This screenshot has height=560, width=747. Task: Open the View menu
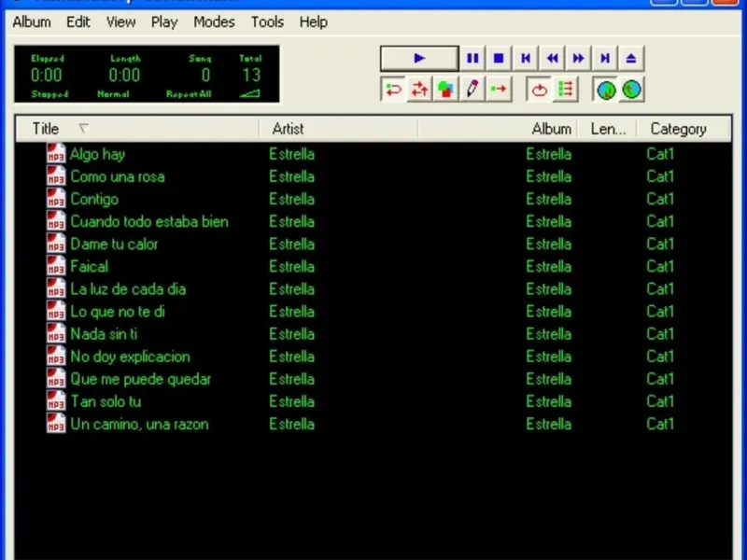[x=121, y=21]
